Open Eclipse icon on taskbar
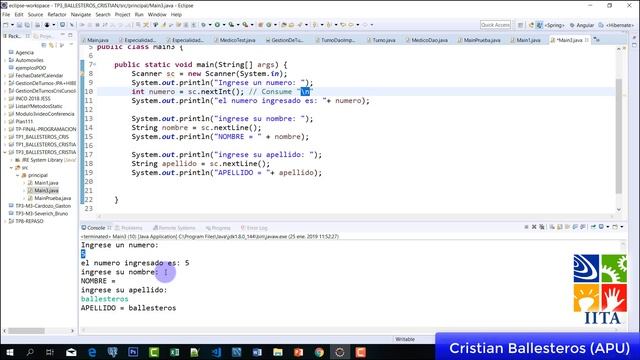Viewport: 640px width, 360px height. (340, 352)
